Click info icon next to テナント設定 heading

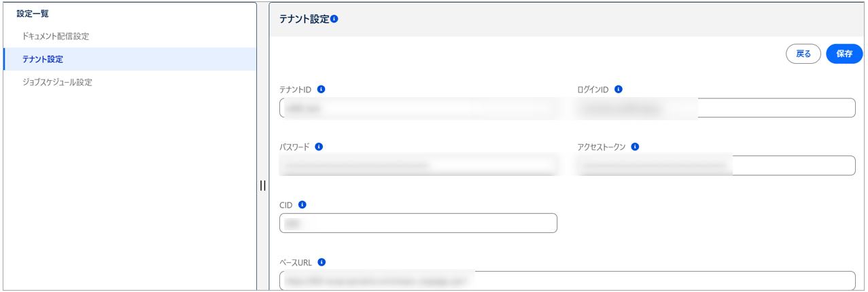pos(334,19)
